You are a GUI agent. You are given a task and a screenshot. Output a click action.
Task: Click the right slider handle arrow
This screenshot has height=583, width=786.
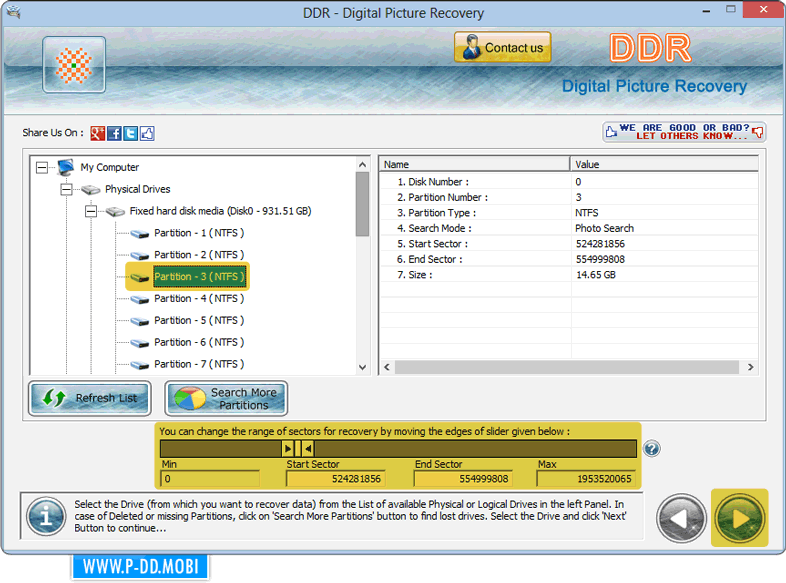(x=308, y=449)
